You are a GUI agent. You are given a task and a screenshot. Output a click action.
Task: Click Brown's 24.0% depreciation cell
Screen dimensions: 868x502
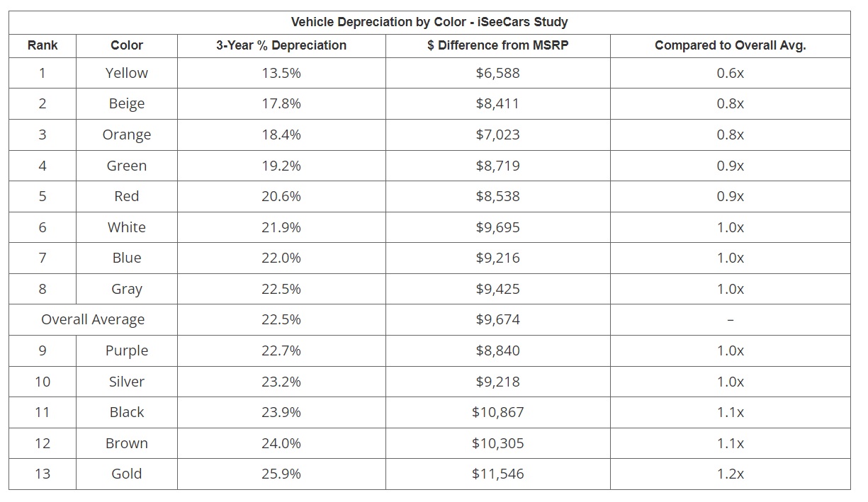tap(281, 443)
